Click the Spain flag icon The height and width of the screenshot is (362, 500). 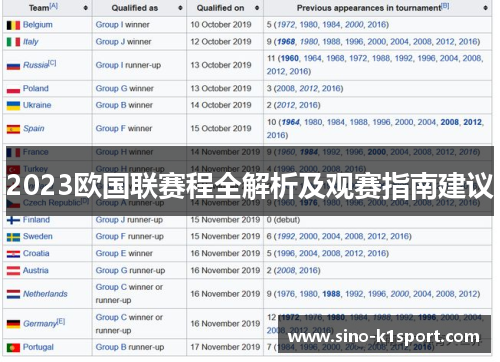coord(13,129)
